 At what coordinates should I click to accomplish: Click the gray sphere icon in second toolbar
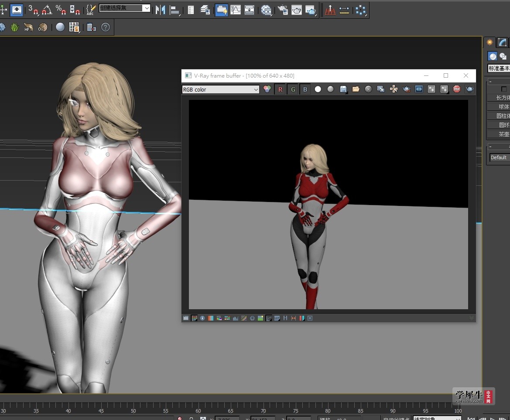[60, 27]
